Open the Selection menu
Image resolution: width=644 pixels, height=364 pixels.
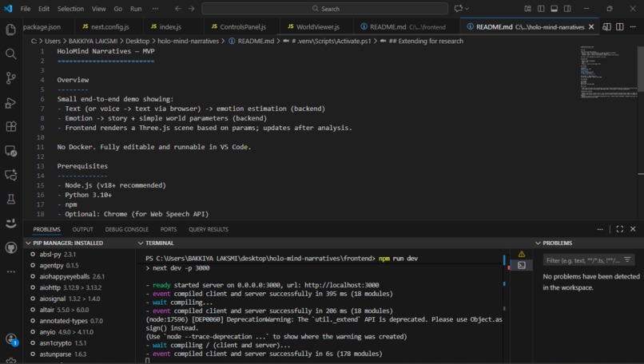tap(70, 9)
